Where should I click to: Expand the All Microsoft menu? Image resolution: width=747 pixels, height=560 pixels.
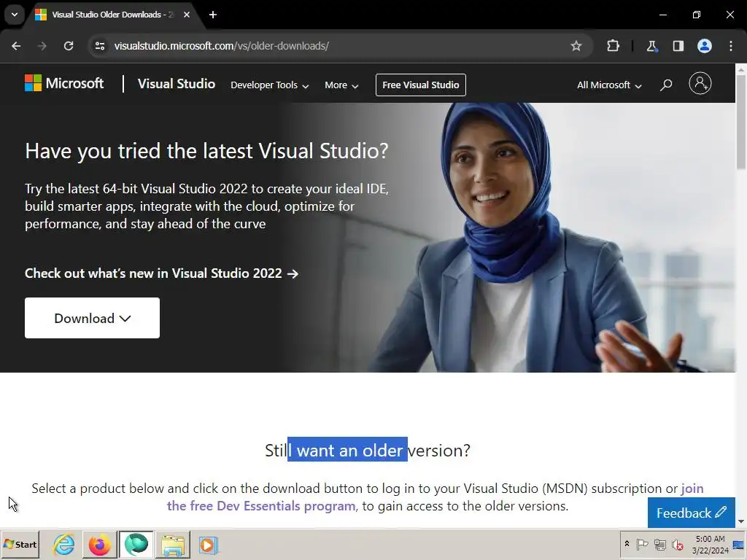point(609,85)
